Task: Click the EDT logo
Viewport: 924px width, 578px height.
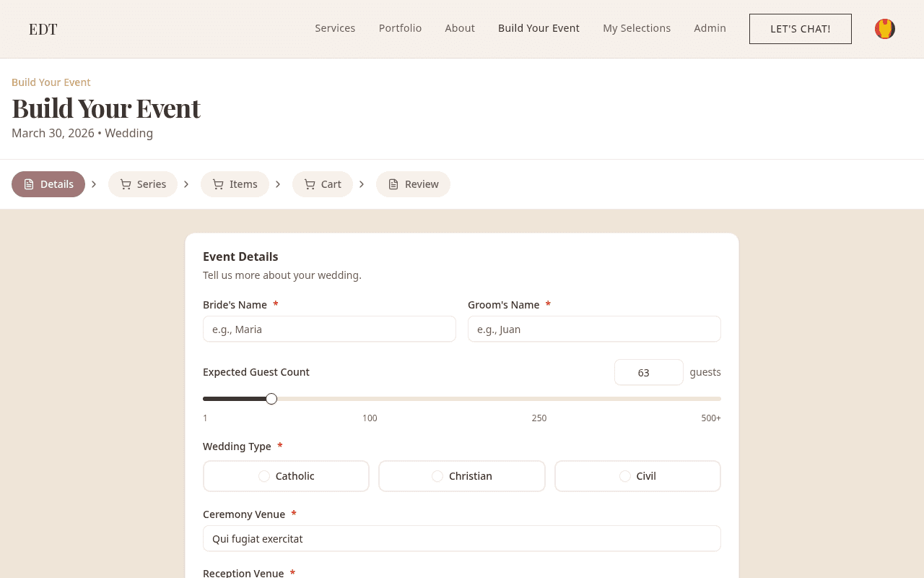Action: tap(43, 29)
